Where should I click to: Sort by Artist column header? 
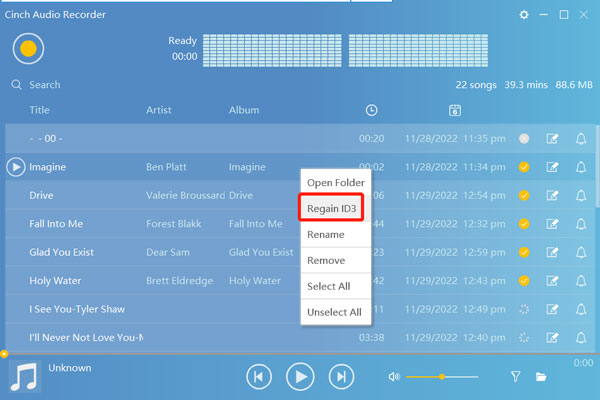[x=158, y=110]
